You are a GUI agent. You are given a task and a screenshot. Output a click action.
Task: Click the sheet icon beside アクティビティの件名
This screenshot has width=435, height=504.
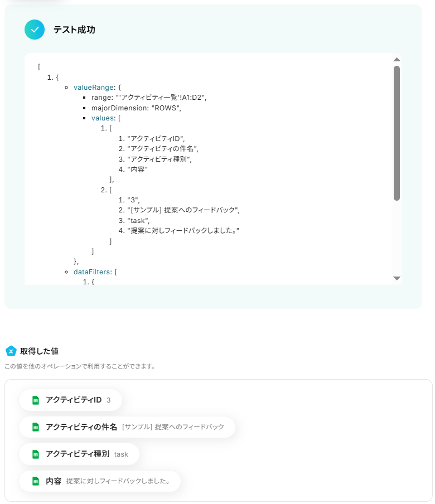(36, 427)
